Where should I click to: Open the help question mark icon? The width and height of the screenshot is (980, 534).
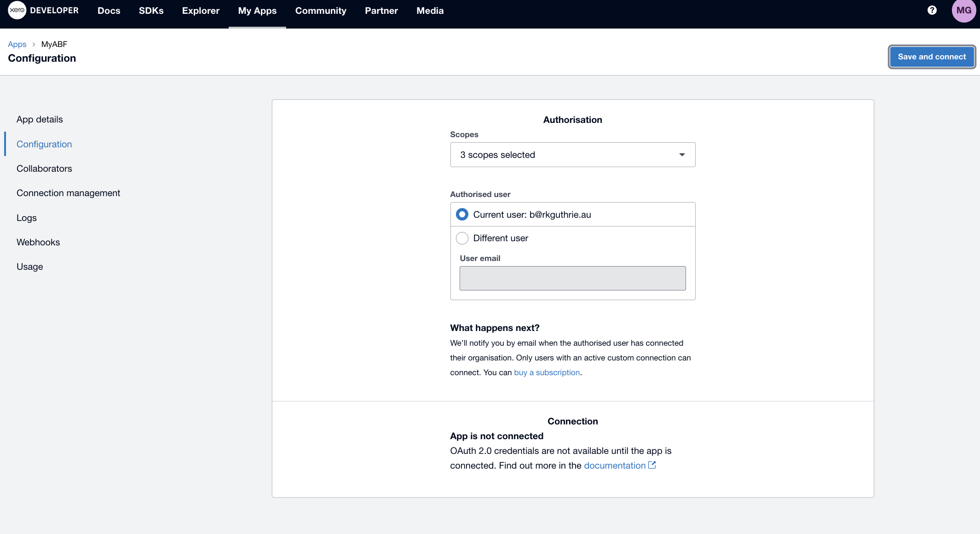coord(932,10)
